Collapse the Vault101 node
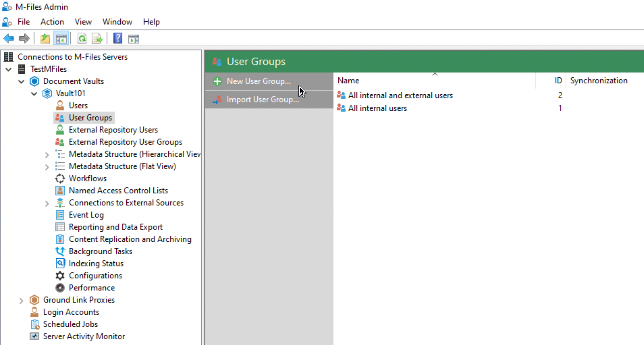 tap(34, 94)
